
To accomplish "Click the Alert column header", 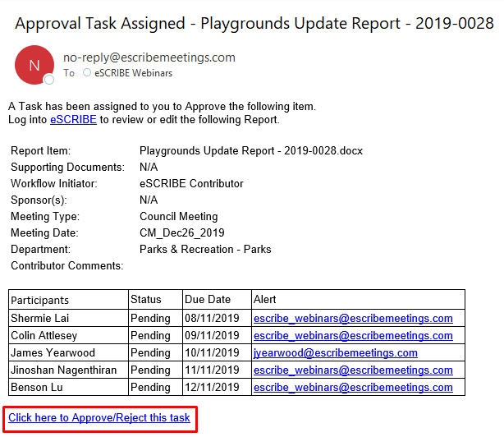I will pos(264,299).
